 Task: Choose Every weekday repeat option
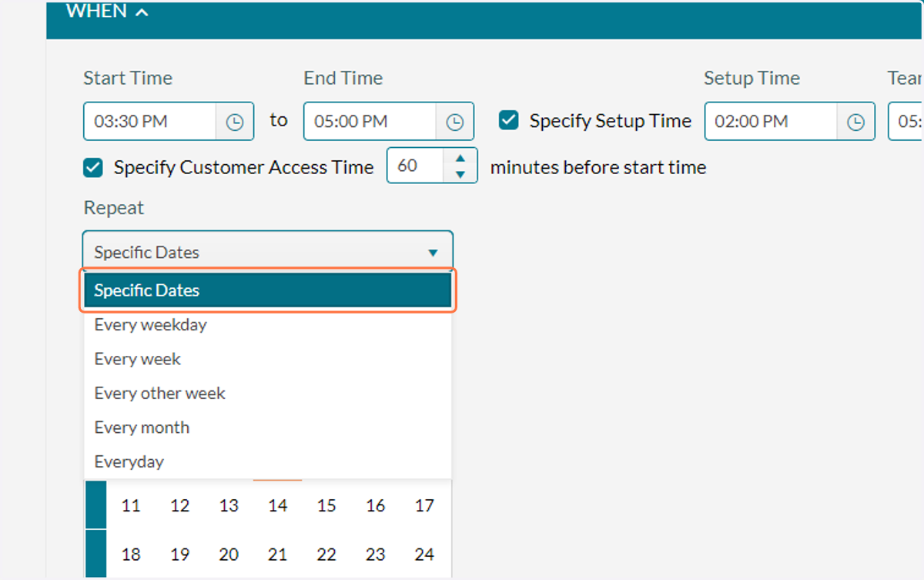pyautogui.click(x=268, y=325)
